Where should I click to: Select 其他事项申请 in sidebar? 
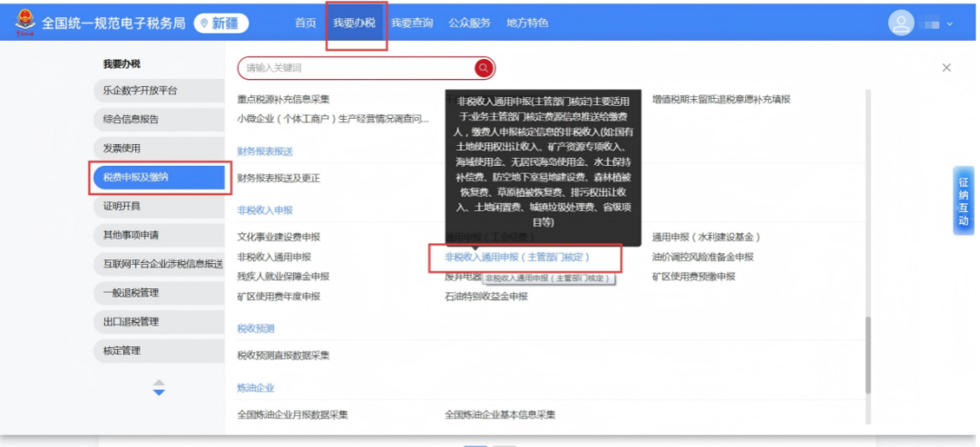point(159,236)
